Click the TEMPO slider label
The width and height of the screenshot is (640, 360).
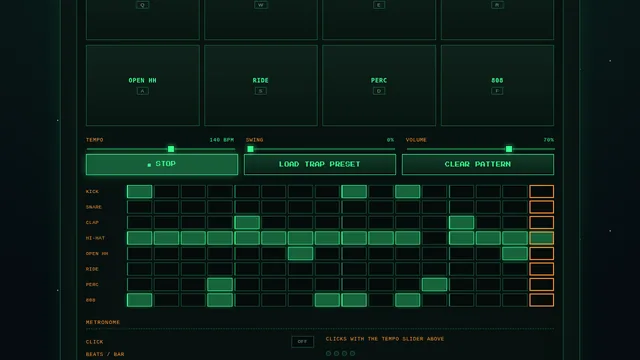(94, 140)
